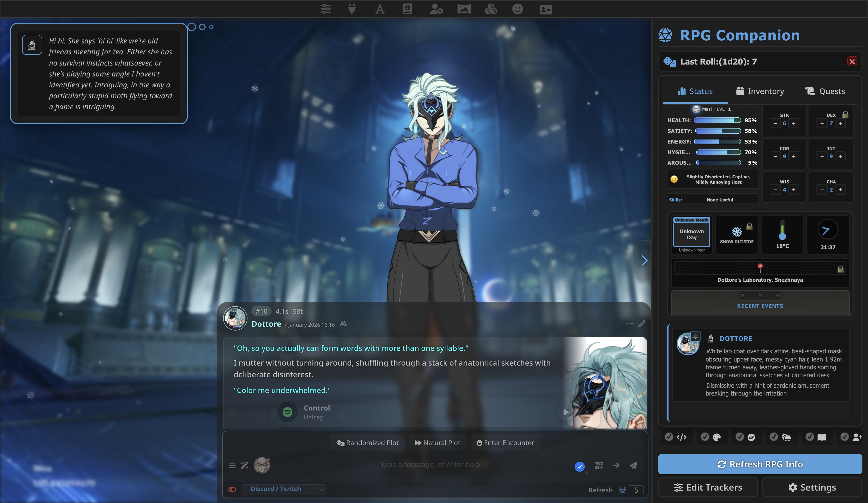Click the Randomized Plot button
Viewport: 868px width, 503px height.
368,443
